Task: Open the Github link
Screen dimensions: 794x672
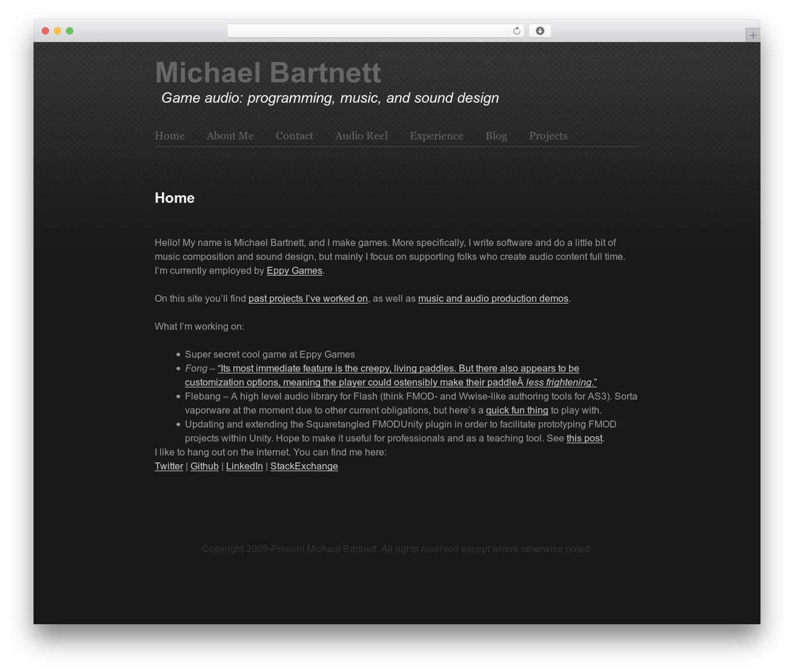Action: (205, 466)
